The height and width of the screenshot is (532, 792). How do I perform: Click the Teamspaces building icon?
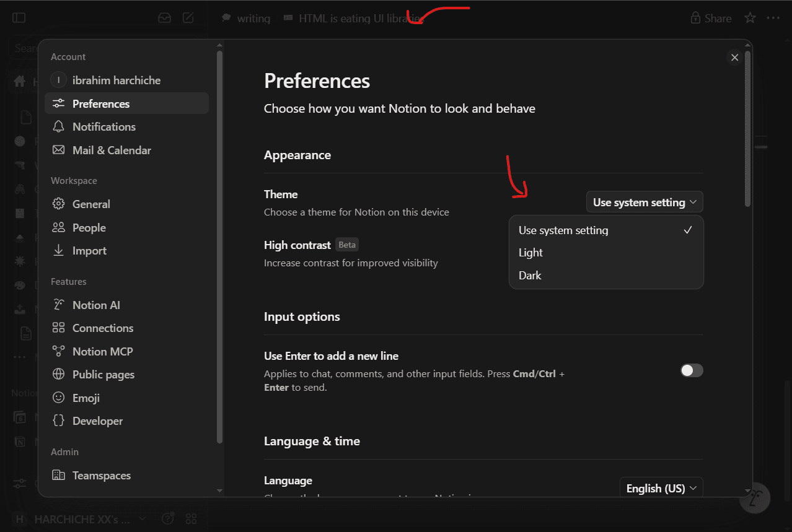click(58, 475)
